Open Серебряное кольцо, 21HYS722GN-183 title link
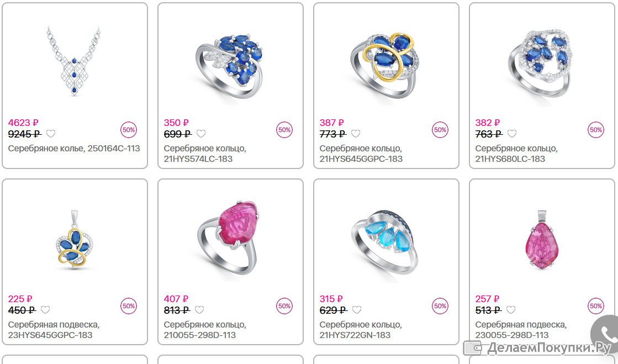 [361, 330]
